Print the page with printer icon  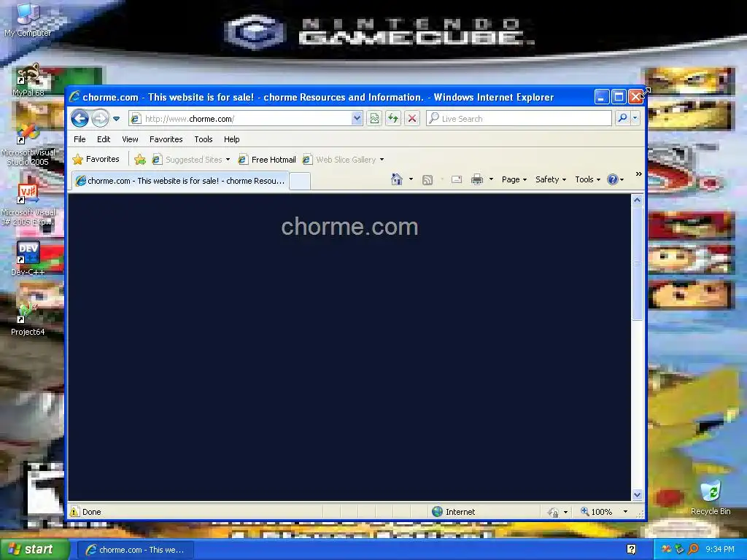tap(477, 179)
